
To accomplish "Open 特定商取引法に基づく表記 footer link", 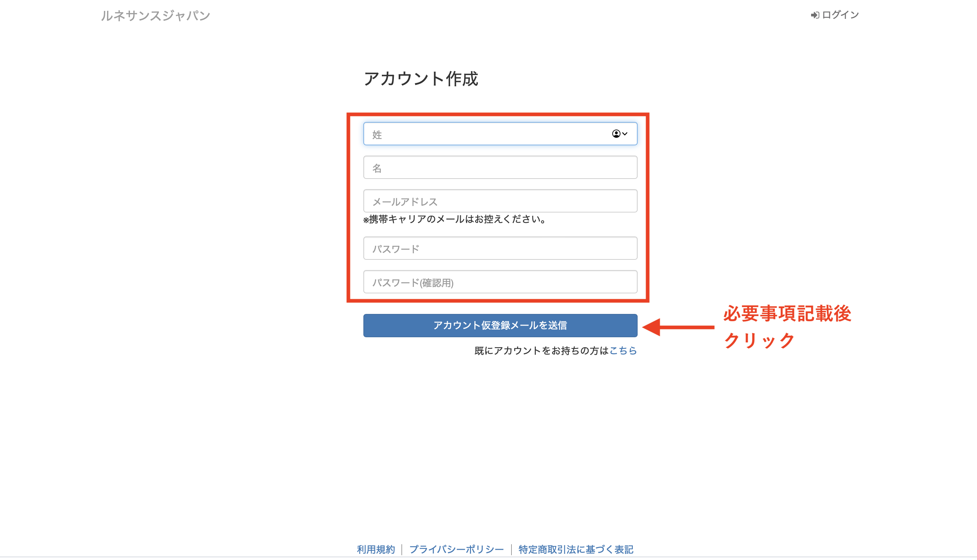I will [x=576, y=549].
